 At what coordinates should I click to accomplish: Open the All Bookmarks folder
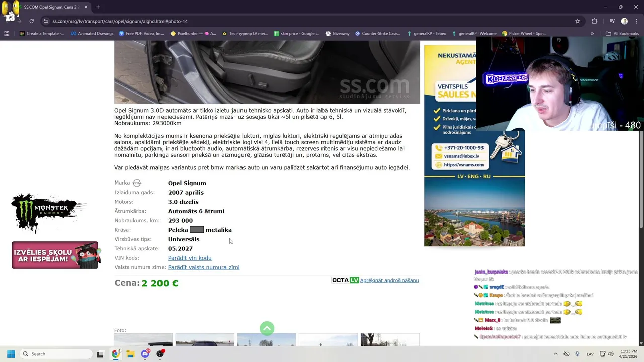click(x=622, y=34)
